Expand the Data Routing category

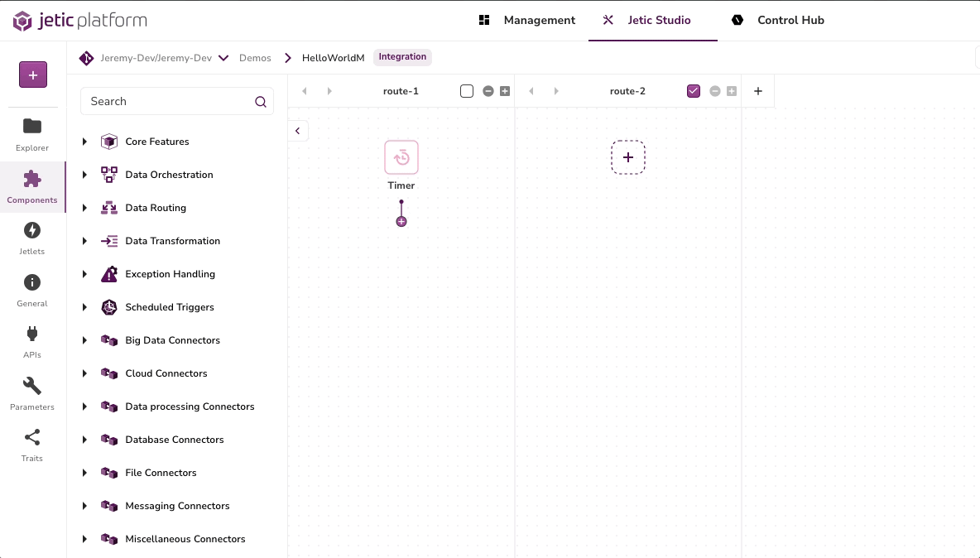84,208
